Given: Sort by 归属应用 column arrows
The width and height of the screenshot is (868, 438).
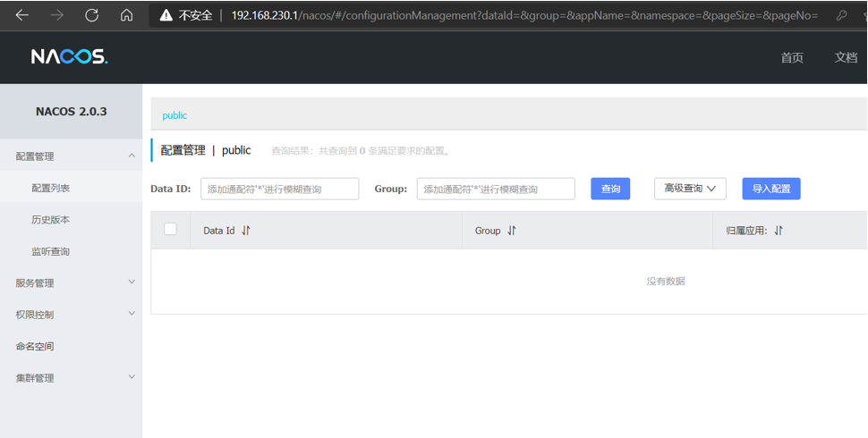Looking at the screenshot, I should (779, 231).
